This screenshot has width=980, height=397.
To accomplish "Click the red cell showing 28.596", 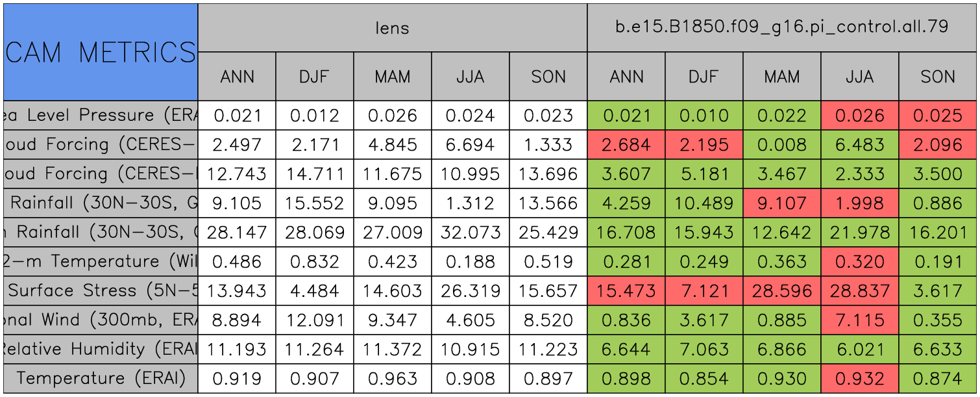I will pos(781,291).
